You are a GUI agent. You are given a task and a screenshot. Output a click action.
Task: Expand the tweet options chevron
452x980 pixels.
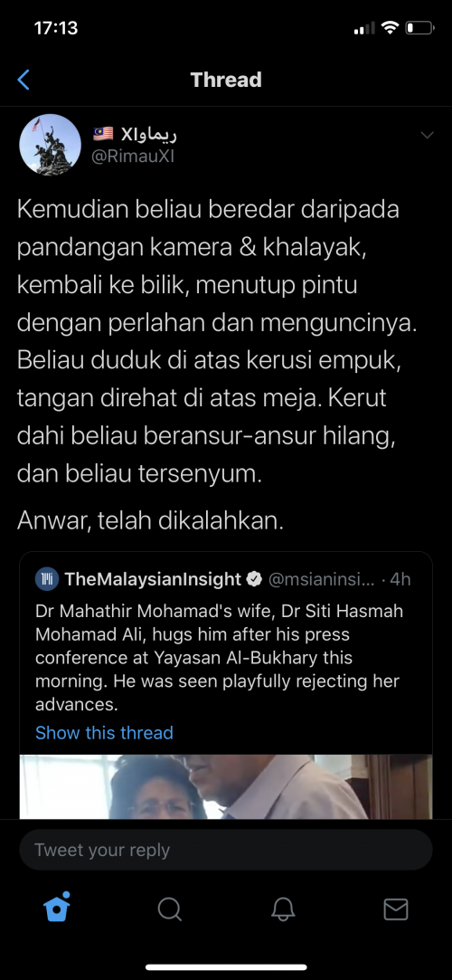[427, 135]
